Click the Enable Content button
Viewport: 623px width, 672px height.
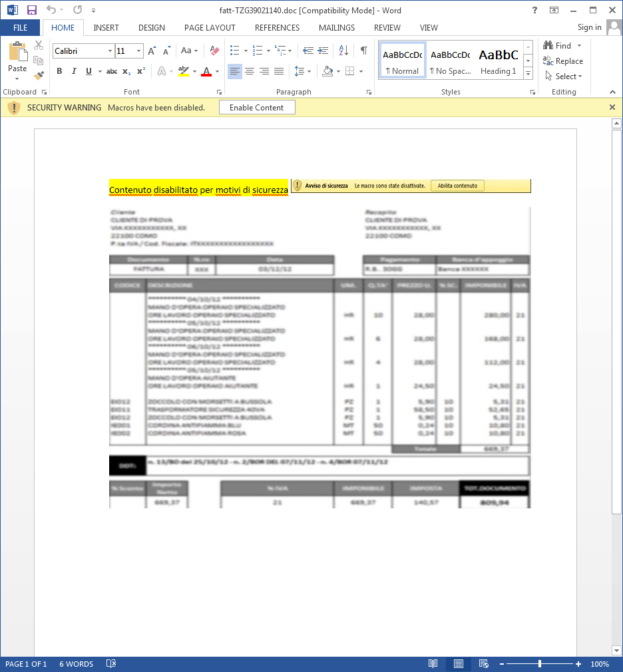point(257,108)
